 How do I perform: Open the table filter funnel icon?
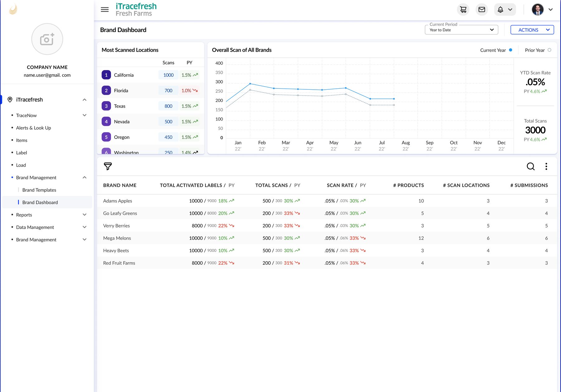pyautogui.click(x=108, y=166)
